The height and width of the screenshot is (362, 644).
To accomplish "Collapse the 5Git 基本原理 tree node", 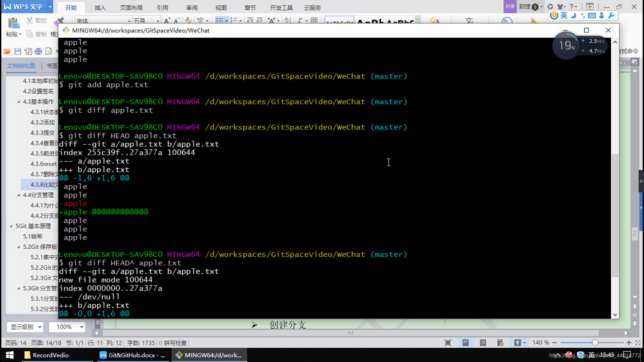I will [11, 226].
